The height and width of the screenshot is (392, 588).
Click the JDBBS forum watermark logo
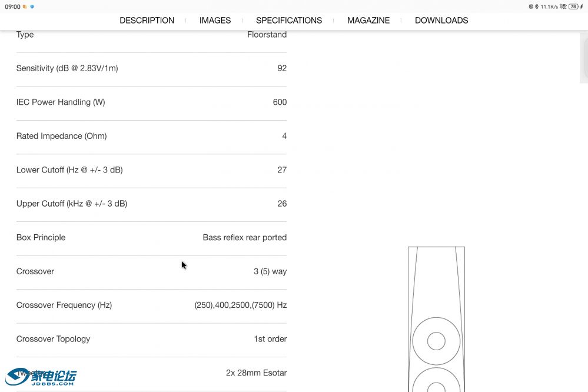tap(41, 377)
